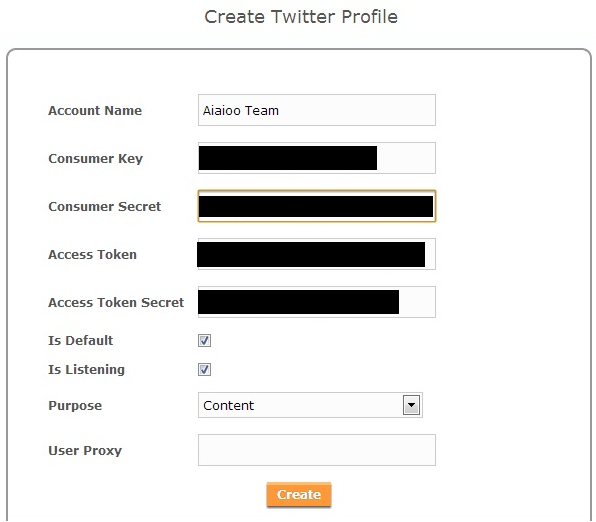Screen dimensions: 596x522
Task: Click the Purpose dropdown arrow button
Action: click(x=411, y=405)
